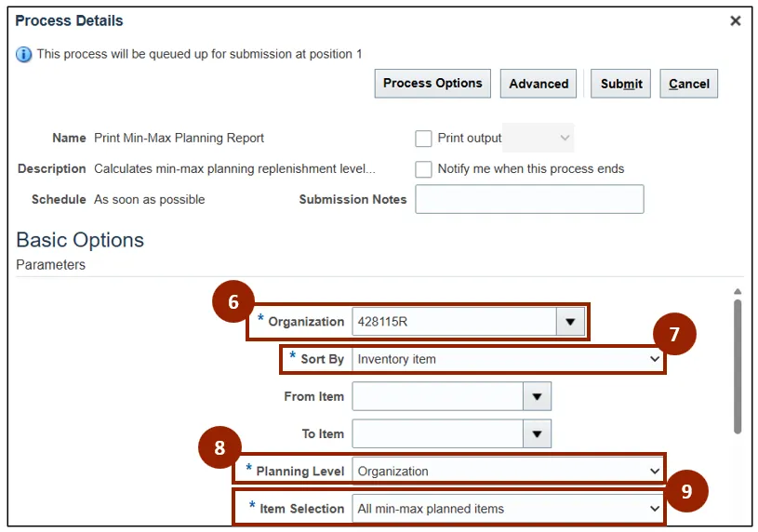The height and width of the screenshot is (532, 758).
Task: Click the info icon beside queue message
Action: point(24,55)
